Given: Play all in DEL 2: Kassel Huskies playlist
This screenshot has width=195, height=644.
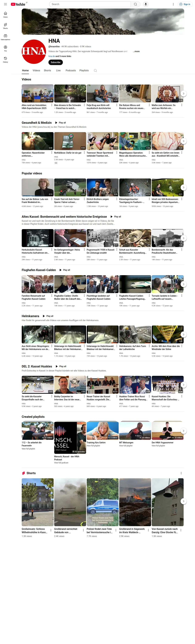Looking at the screenshot, I should 61,366.
